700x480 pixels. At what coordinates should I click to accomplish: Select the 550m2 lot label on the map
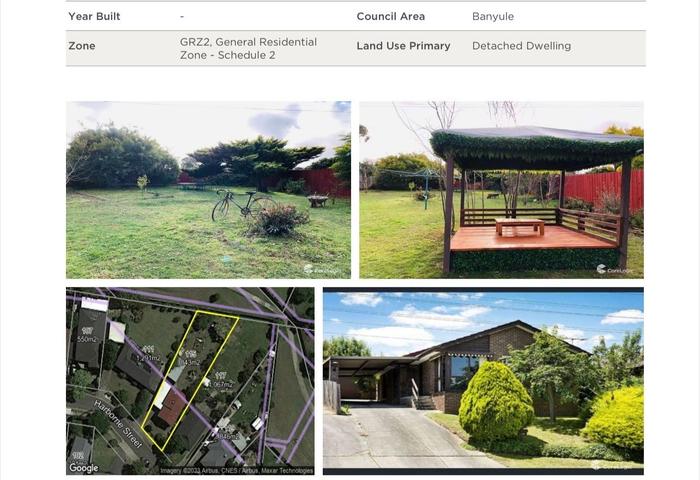point(87,339)
